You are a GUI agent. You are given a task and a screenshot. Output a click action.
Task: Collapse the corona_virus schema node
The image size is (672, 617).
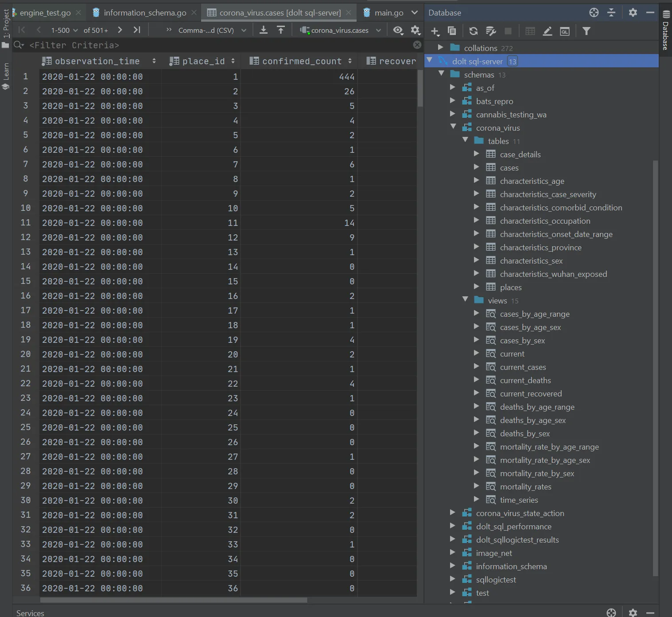coord(453,127)
